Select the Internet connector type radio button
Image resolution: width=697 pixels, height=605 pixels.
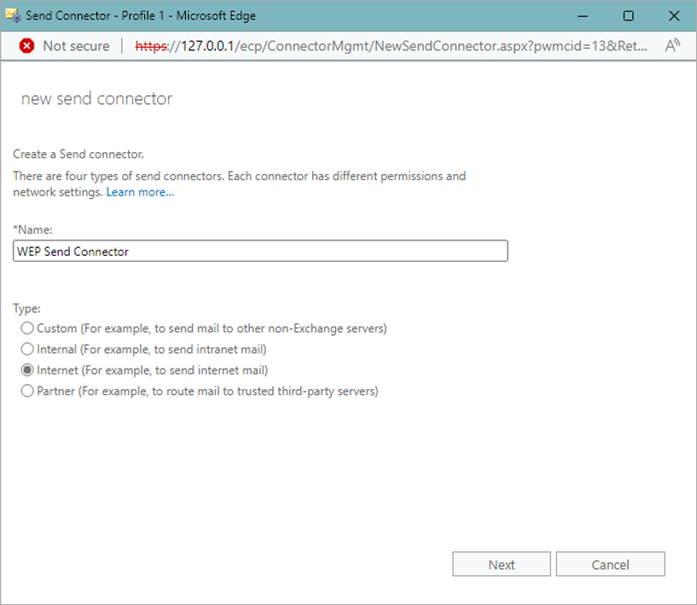tap(27, 370)
